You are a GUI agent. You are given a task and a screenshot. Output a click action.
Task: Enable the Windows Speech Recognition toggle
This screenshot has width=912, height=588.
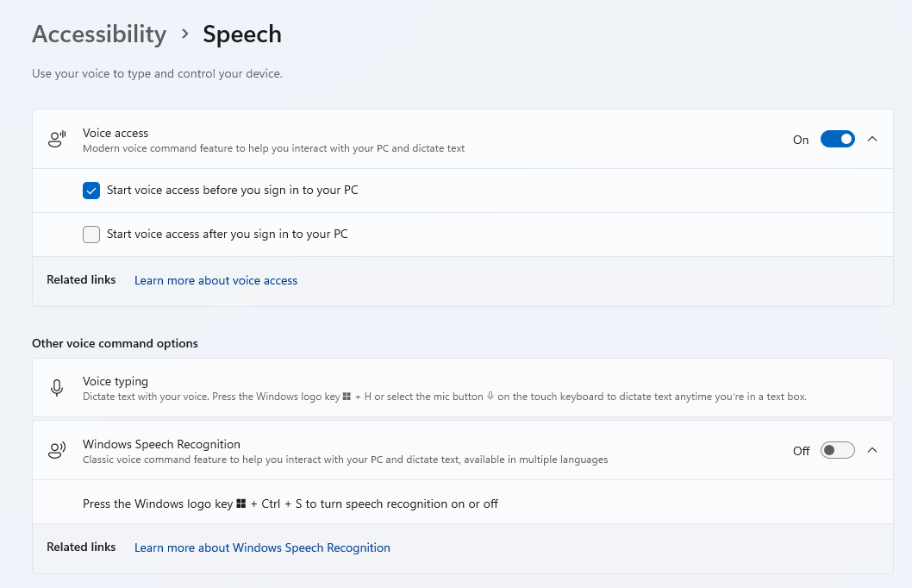[x=837, y=450]
